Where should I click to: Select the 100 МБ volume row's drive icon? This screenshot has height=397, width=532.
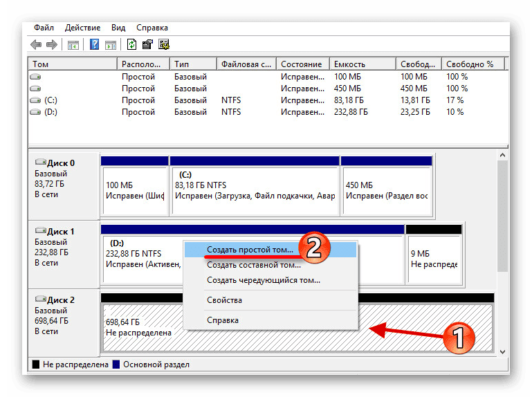pyautogui.click(x=35, y=77)
